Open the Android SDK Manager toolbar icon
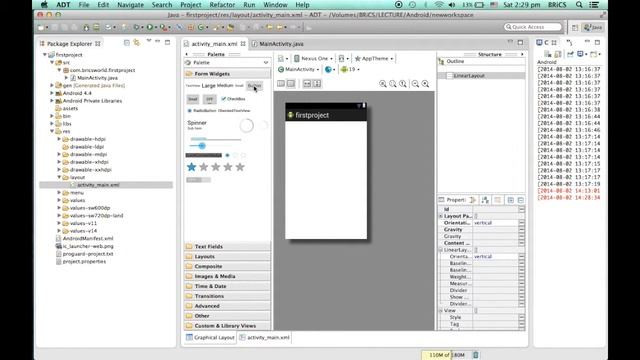Viewport: 640px width, 360px height. pyautogui.click(x=86, y=27)
